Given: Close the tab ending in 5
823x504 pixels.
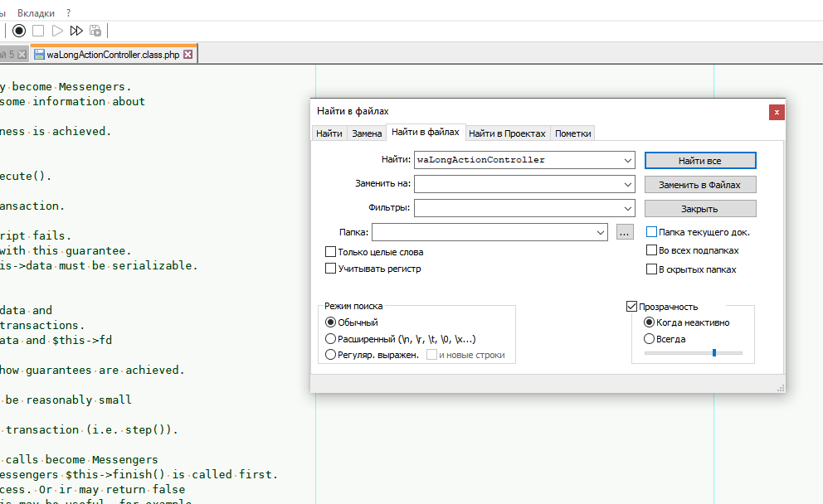Looking at the screenshot, I should pos(22,55).
